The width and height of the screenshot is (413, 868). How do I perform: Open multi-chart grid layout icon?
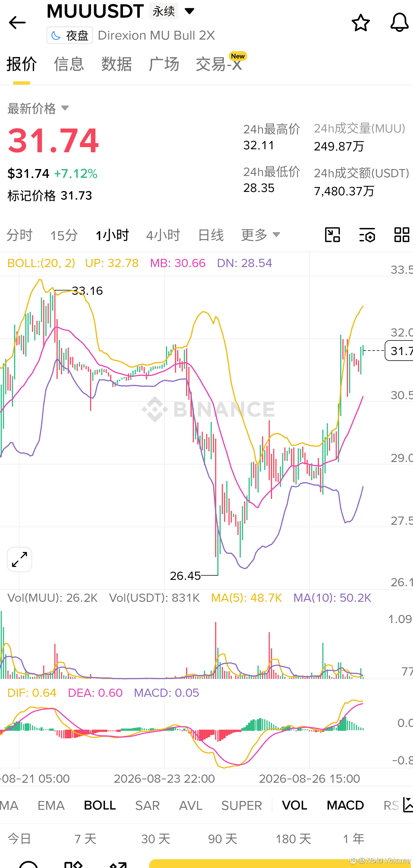pyautogui.click(x=401, y=235)
